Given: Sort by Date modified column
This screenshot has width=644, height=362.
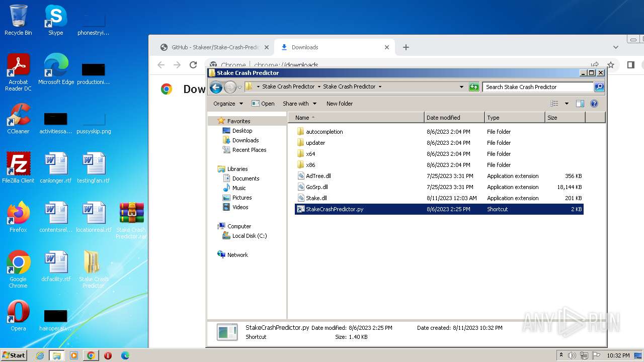Looking at the screenshot, I should point(455,118).
